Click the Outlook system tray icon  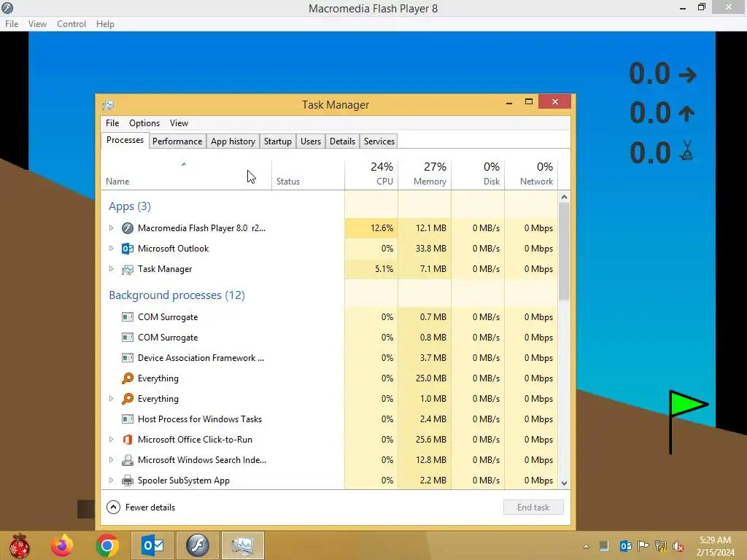pyautogui.click(x=625, y=546)
